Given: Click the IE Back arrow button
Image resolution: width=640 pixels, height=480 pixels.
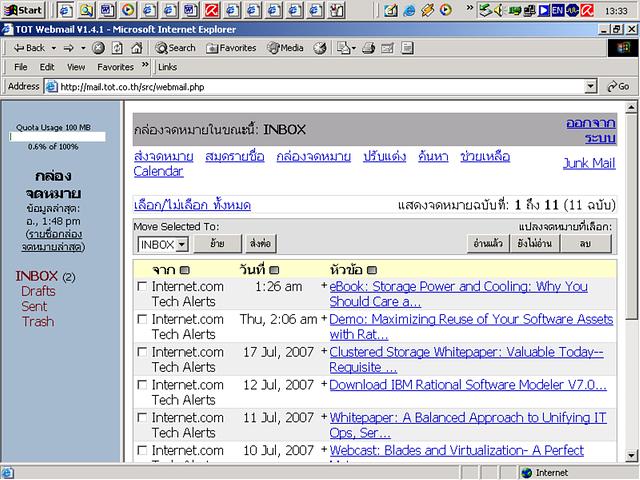Looking at the screenshot, I should [29, 48].
